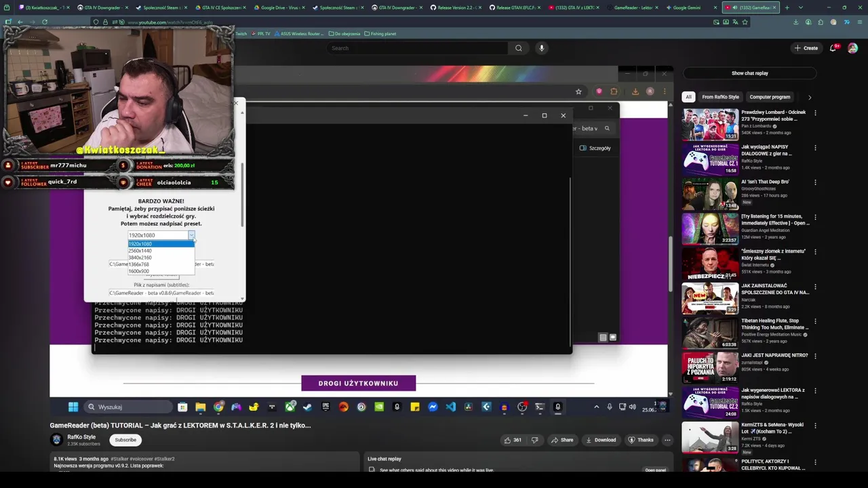Click Wyszukaj search box in video taskbar
868x488 pixels.
point(129,407)
